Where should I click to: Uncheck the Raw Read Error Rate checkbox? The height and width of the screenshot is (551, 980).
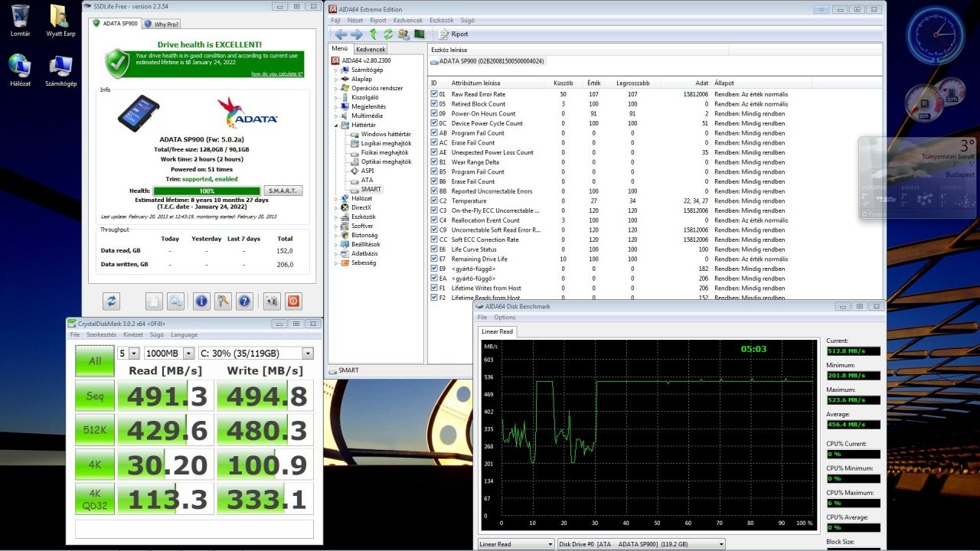(434, 94)
